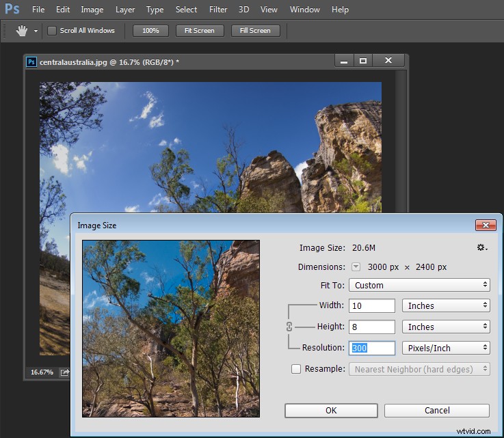Viewport: 504px width, 438px height.
Task: Open the Type menu
Action: [155, 10]
